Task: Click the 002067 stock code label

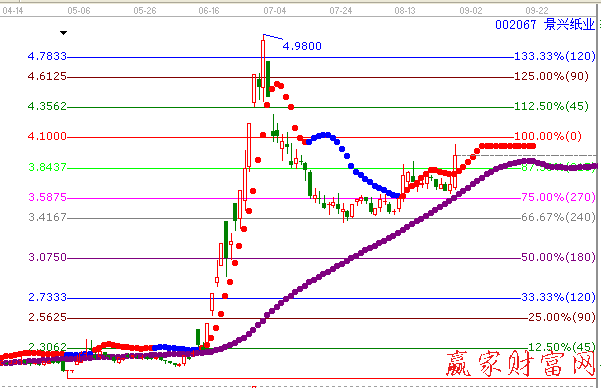Action: (516, 25)
